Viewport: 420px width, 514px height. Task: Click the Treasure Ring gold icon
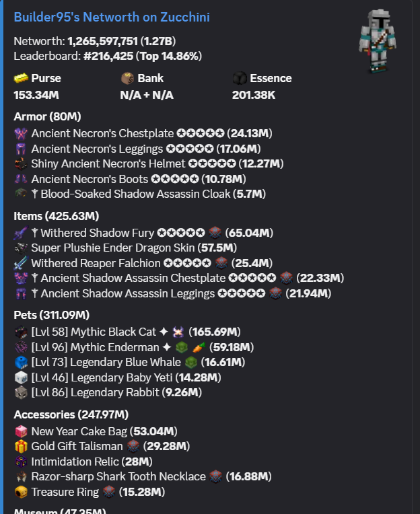pyautogui.click(x=21, y=492)
